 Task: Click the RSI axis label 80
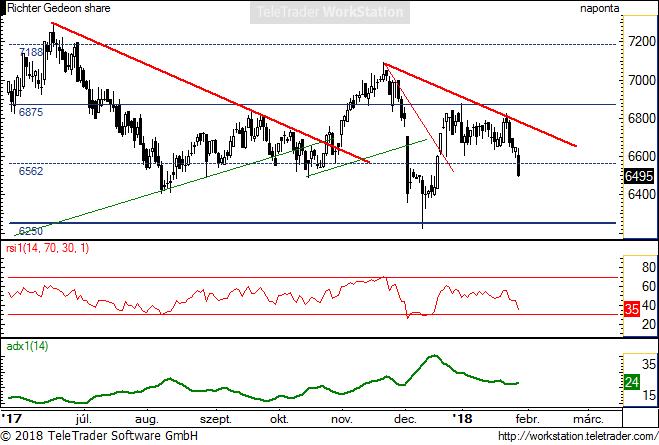[649, 267]
